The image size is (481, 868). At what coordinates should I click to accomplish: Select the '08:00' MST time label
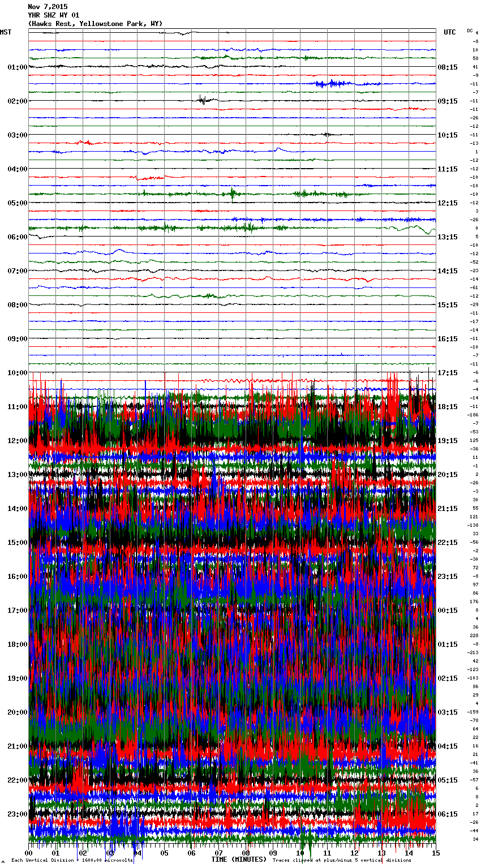[x=18, y=305]
